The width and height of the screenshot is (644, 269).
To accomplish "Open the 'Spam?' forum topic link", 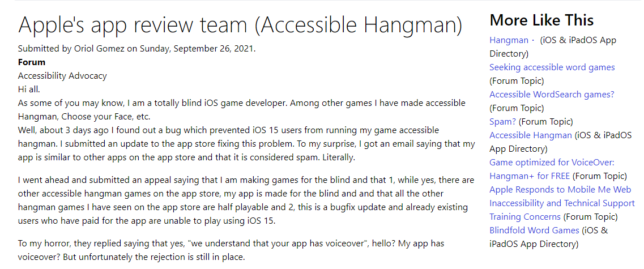I will coord(502,122).
